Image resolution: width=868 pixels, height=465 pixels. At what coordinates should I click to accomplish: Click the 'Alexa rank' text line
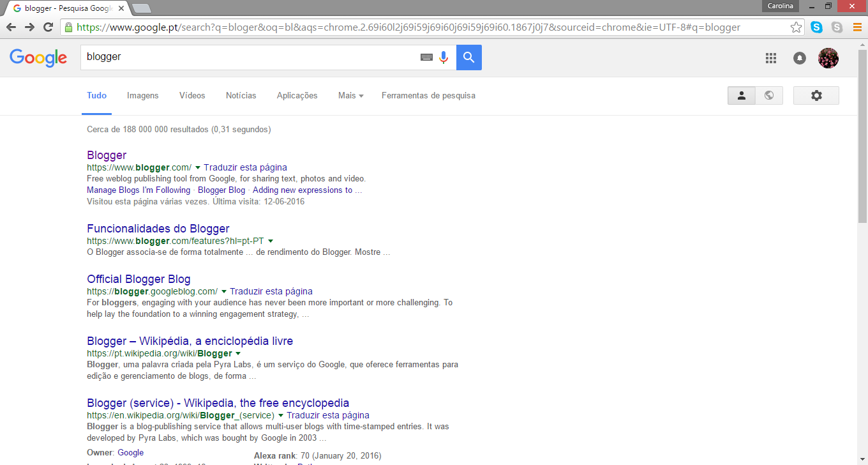[x=318, y=456]
